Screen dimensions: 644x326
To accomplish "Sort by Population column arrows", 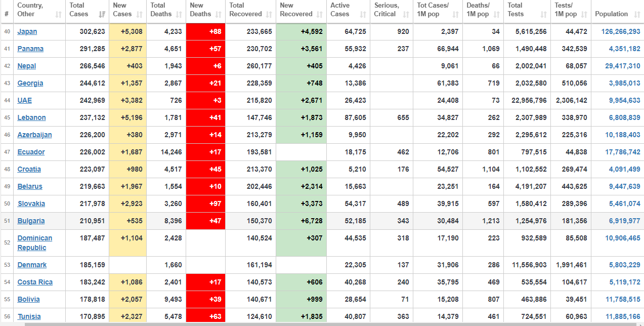I will tap(637, 15).
